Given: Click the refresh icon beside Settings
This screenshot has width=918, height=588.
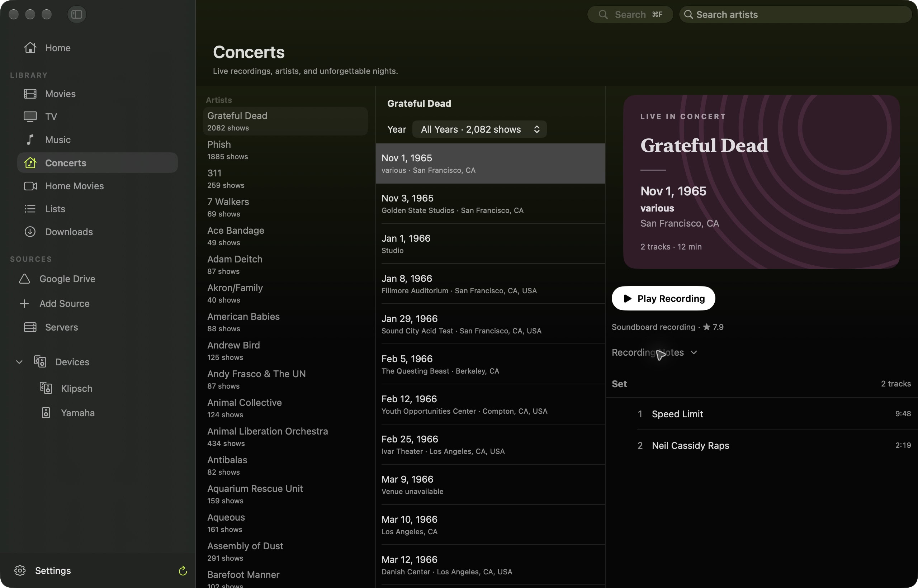Looking at the screenshot, I should coord(183,570).
